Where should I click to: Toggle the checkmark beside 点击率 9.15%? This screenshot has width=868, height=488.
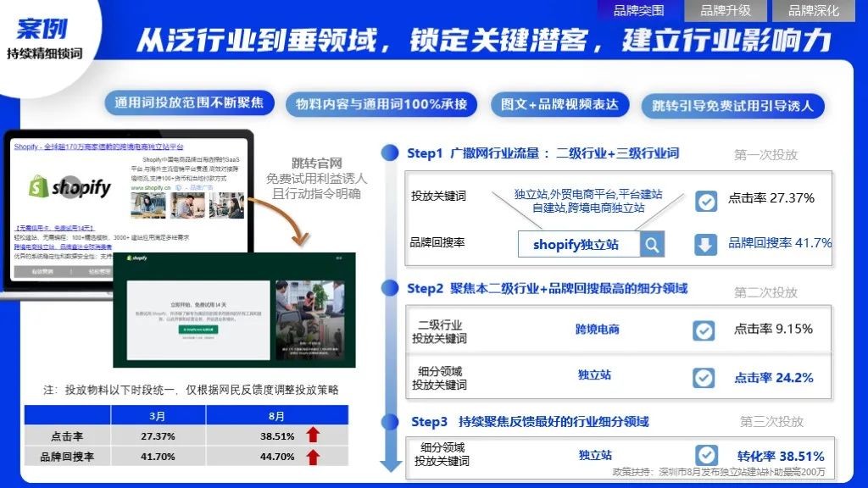click(x=704, y=330)
